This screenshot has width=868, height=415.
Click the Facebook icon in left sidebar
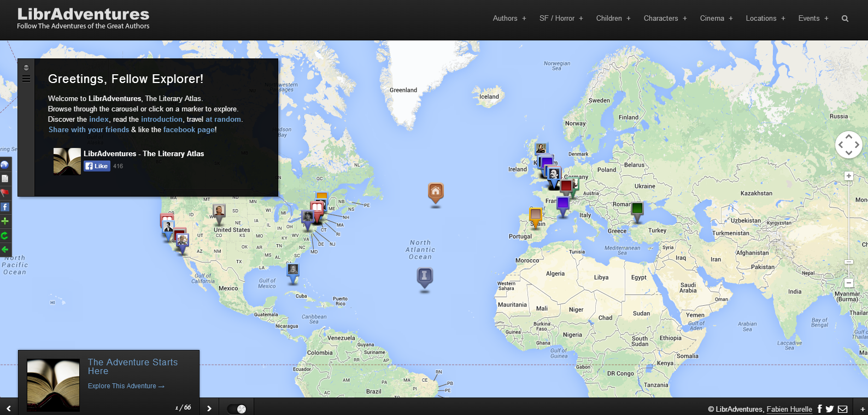pyautogui.click(x=5, y=207)
